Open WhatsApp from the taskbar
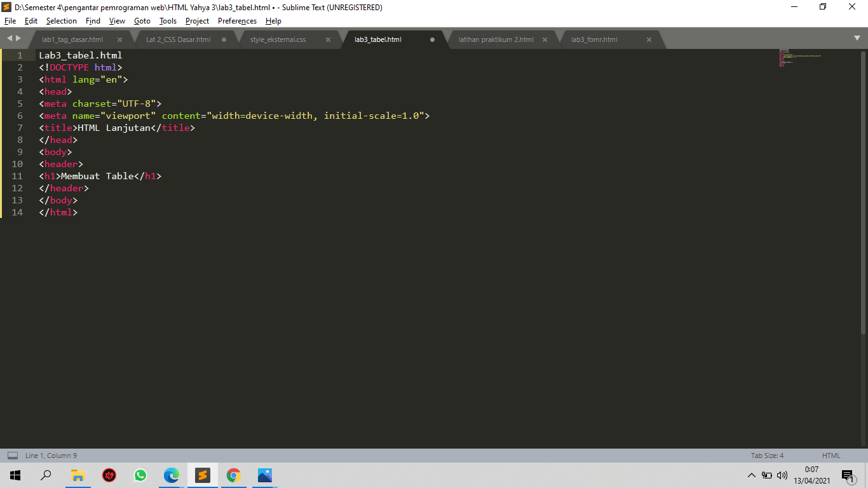868x488 pixels. coord(140,475)
